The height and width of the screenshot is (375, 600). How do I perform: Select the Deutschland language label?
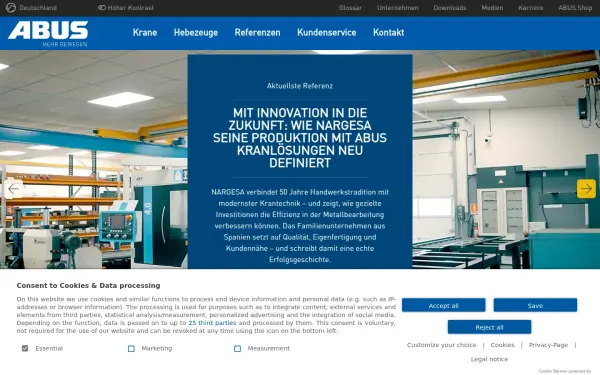38,8
